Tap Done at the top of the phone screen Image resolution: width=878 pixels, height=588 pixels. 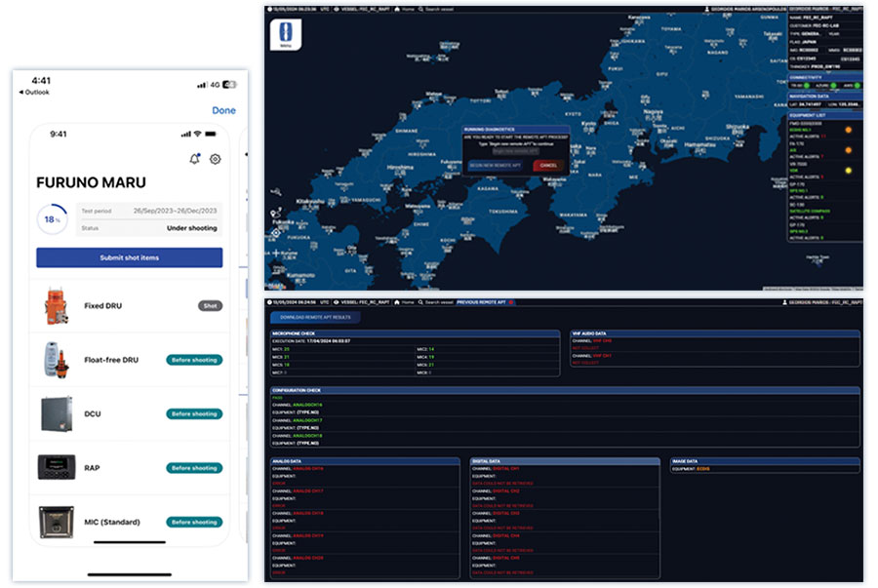click(x=224, y=111)
